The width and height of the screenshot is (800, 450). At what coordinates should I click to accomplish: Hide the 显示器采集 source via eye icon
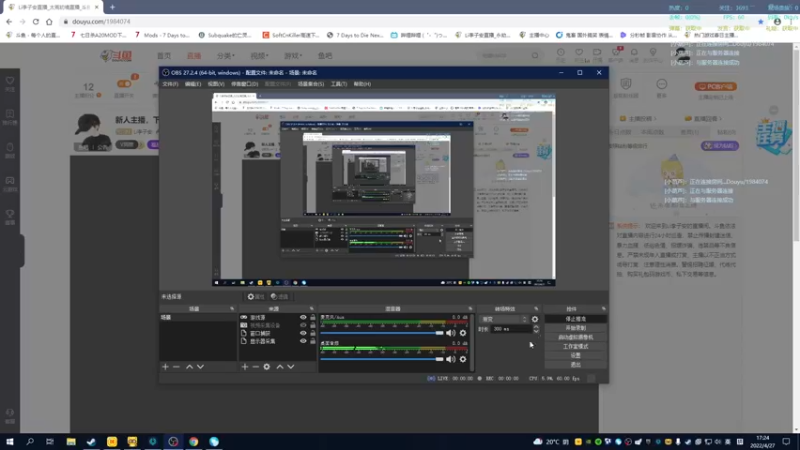click(303, 341)
